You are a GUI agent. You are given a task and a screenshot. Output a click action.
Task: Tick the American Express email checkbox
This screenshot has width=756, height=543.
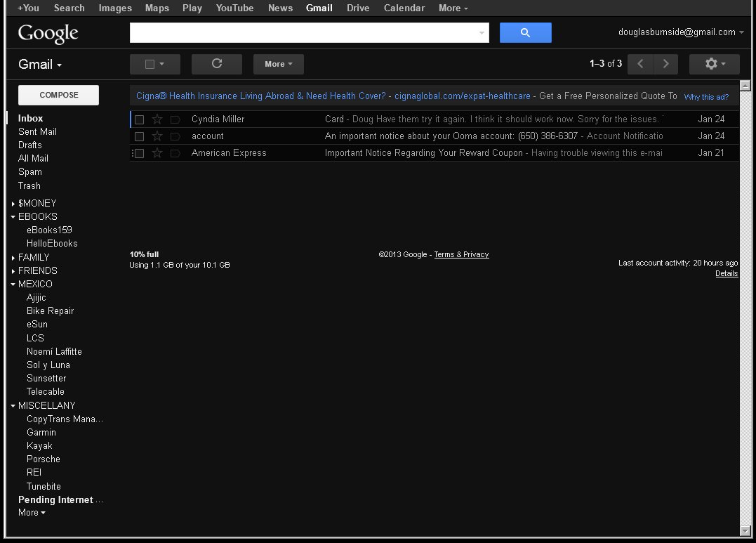tap(140, 154)
